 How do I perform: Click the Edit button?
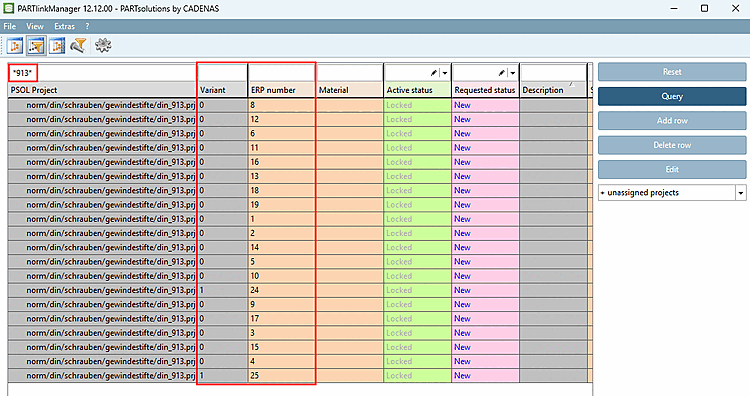coord(672,169)
